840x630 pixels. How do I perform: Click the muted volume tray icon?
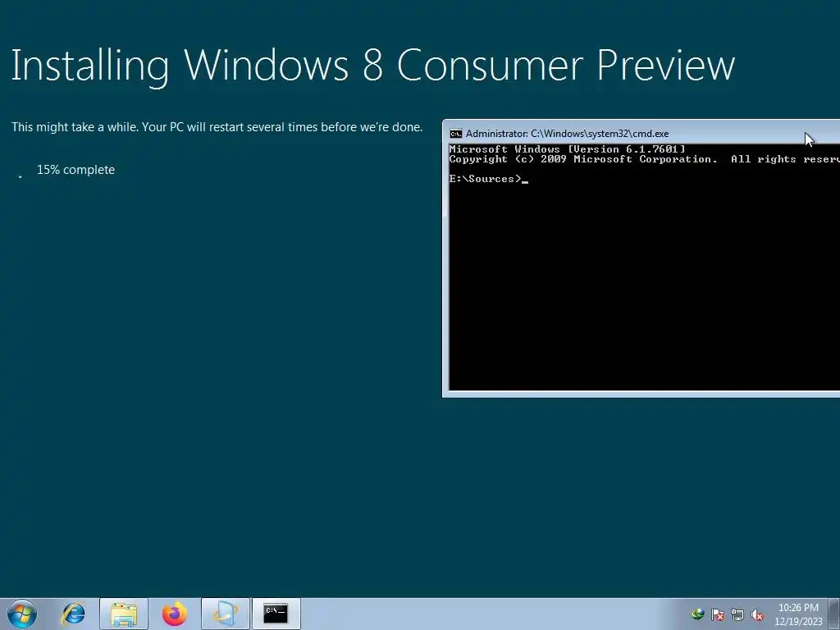click(x=757, y=614)
